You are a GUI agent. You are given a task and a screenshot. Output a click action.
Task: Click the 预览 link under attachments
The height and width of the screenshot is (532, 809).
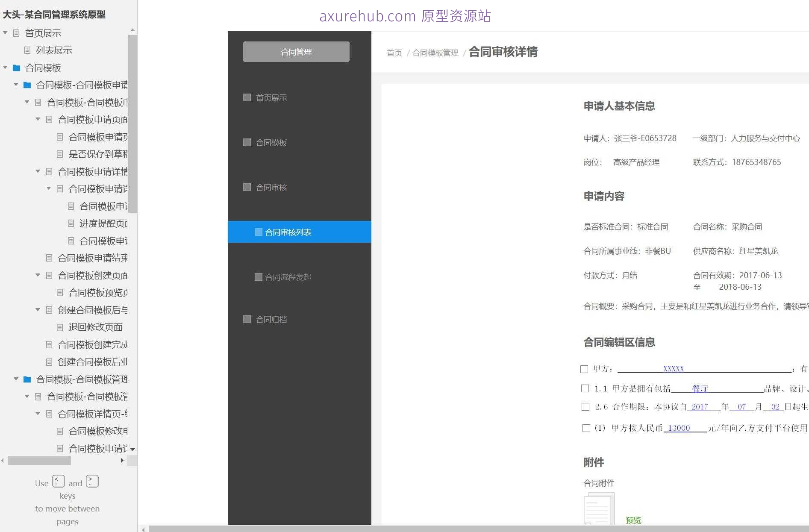(634, 520)
